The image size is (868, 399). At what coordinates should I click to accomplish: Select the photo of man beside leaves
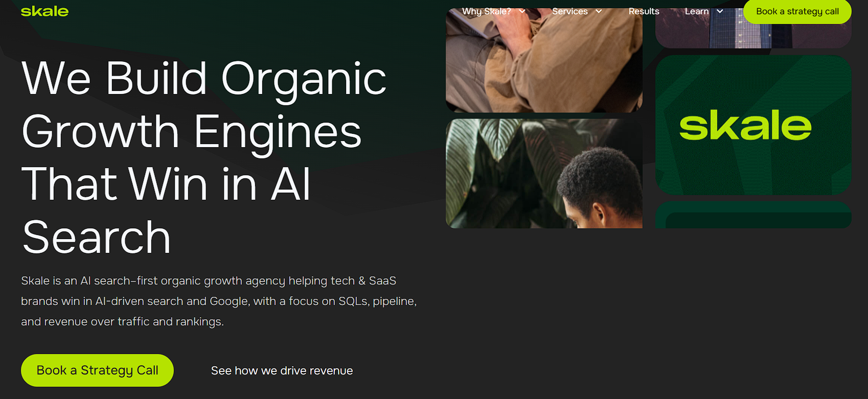tap(544, 174)
